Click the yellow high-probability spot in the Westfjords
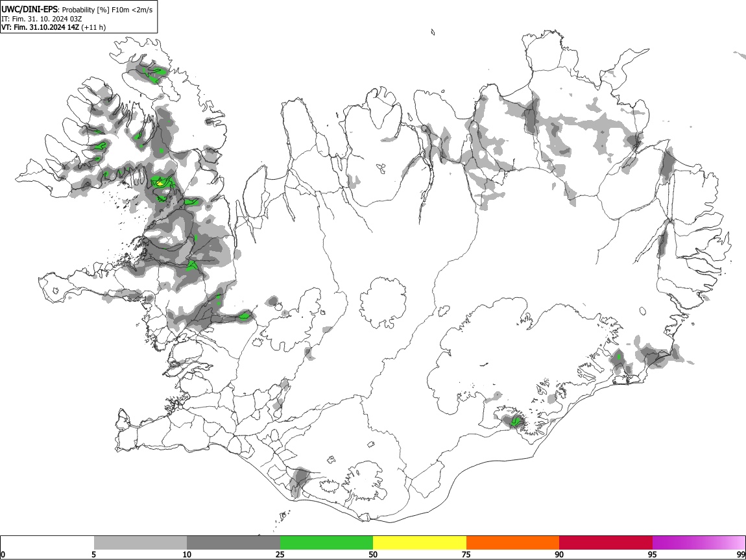The height and width of the screenshot is (560, 746). pos(160,183)
